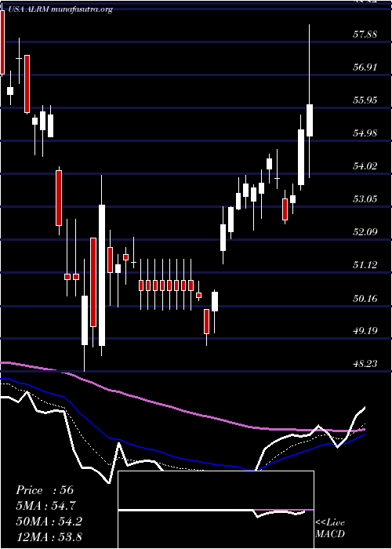Click the last white candle with long upper wick
392x549 pixels.
tap(310, 120)
